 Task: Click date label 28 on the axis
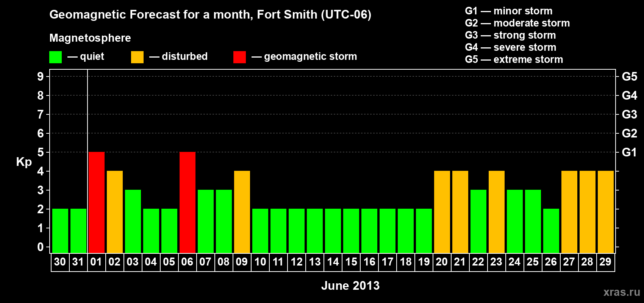587,262
